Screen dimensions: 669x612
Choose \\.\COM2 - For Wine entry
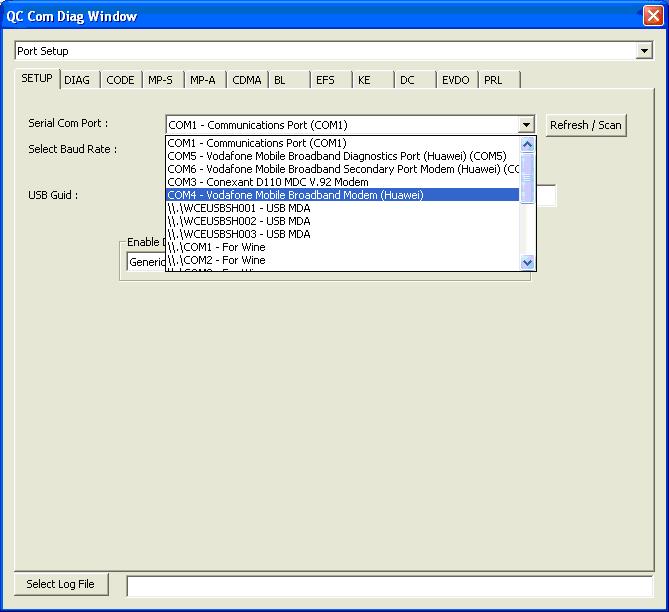(x=342, y=260)
